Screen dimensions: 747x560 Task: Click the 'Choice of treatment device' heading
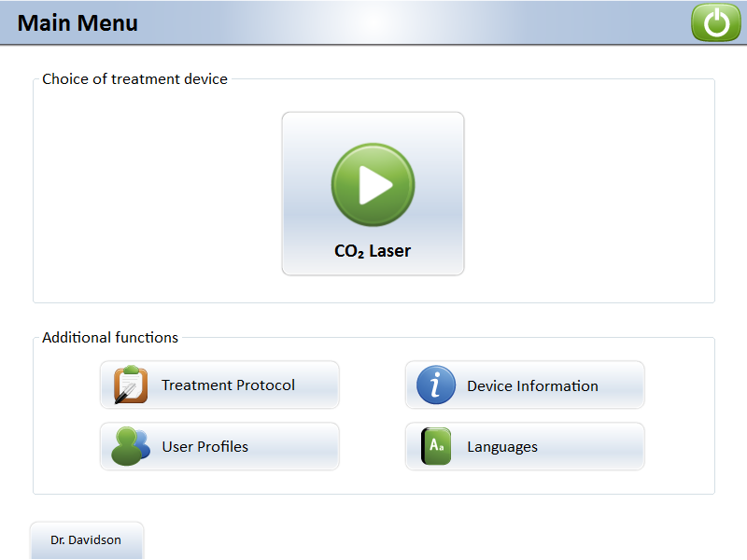coord(134,79)
